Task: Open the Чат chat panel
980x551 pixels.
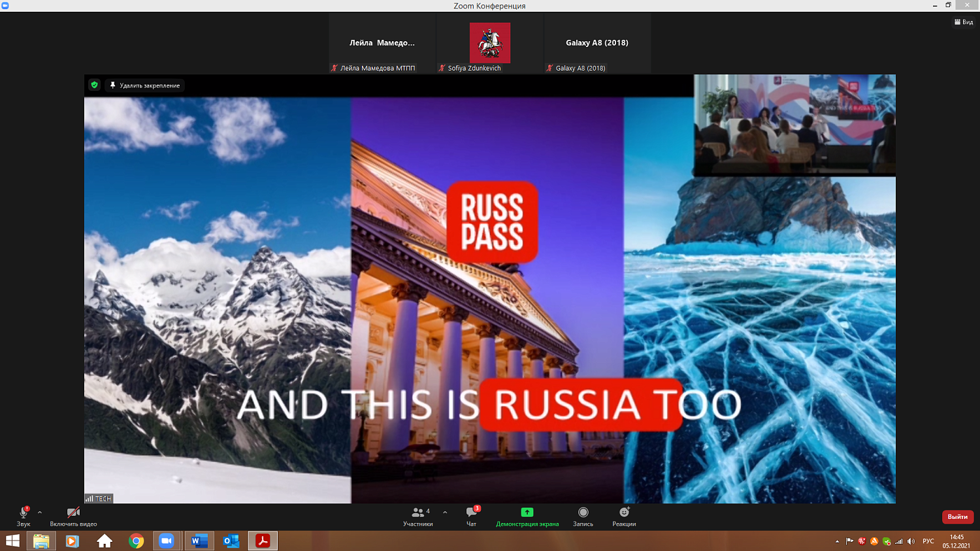Action: click(x=472, y=516)
